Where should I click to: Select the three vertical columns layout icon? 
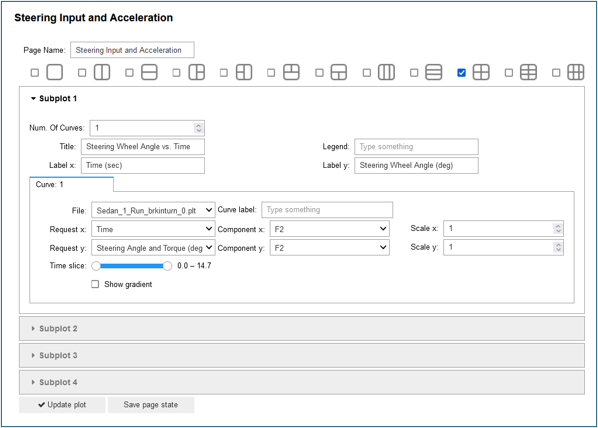(386, 72)
